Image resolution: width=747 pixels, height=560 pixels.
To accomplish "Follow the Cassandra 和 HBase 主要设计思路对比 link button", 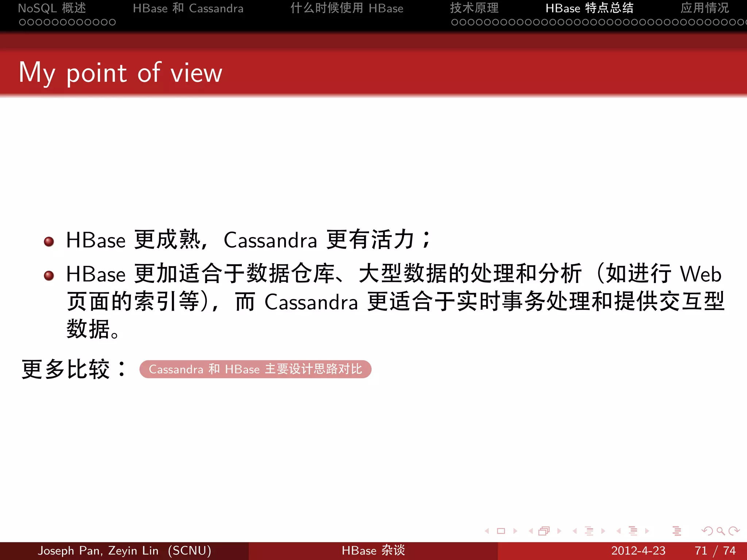I will point(255,369).
